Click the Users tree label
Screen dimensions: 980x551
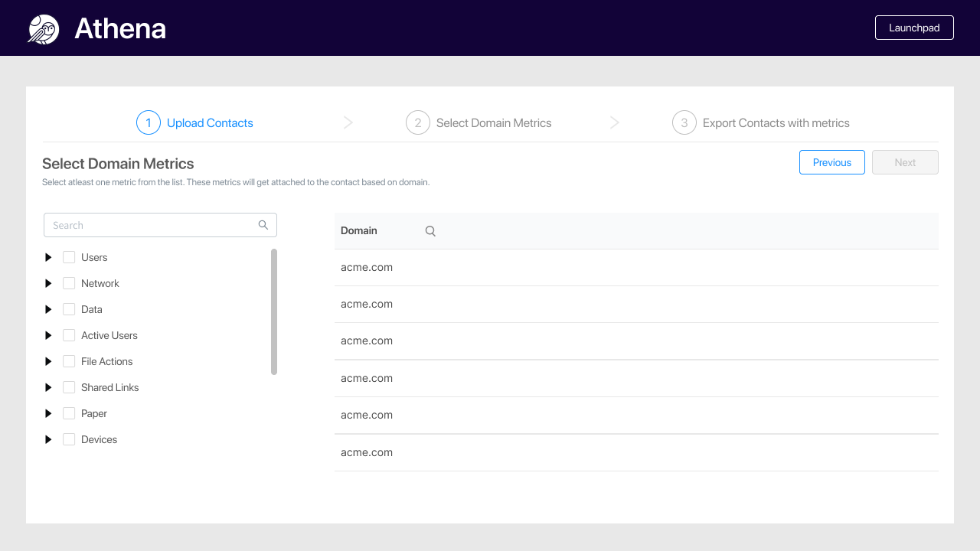[94, 257]
